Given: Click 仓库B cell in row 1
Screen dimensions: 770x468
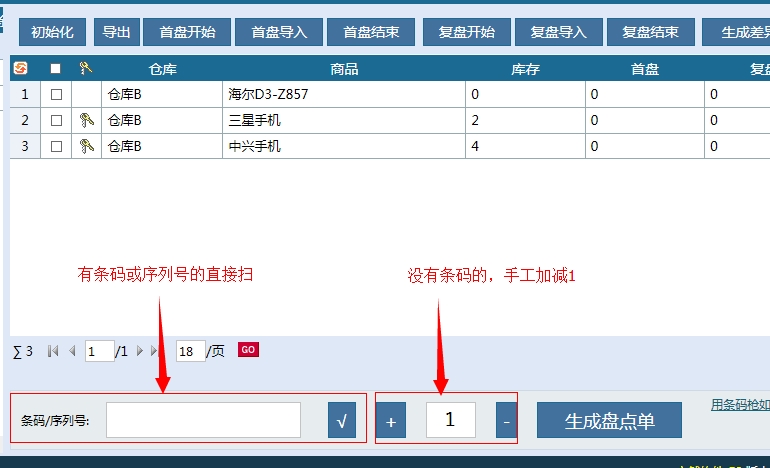Looking at the screenshot, I should click(x=162, y=94).
